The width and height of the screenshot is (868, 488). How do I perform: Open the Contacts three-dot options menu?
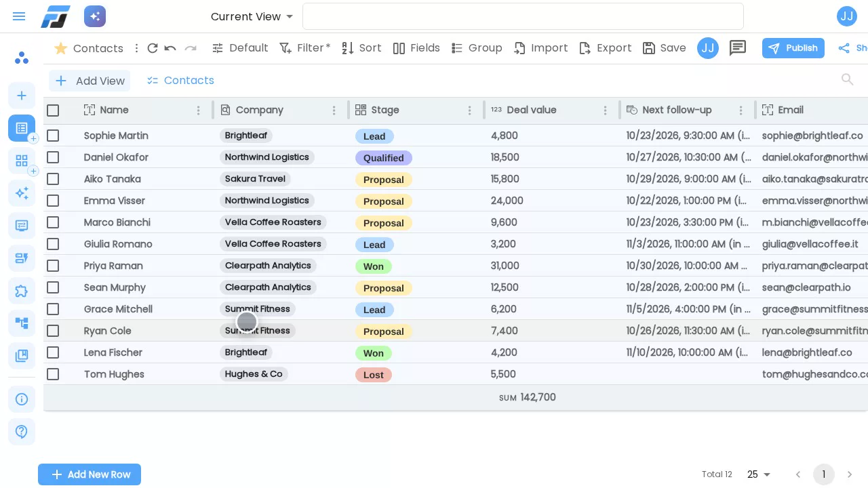point(136,48)
